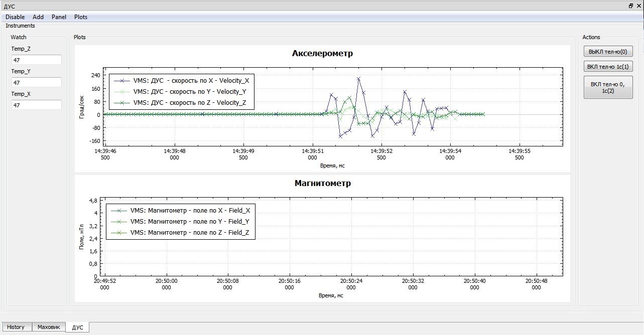Switch to the Маховик tab
The image size is (644, 335).
(48, 326)
